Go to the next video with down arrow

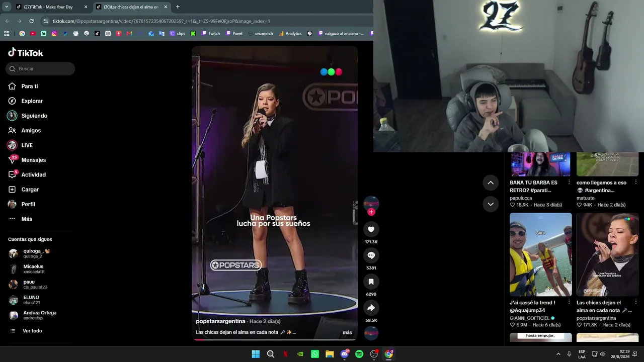tap(491, 204)
